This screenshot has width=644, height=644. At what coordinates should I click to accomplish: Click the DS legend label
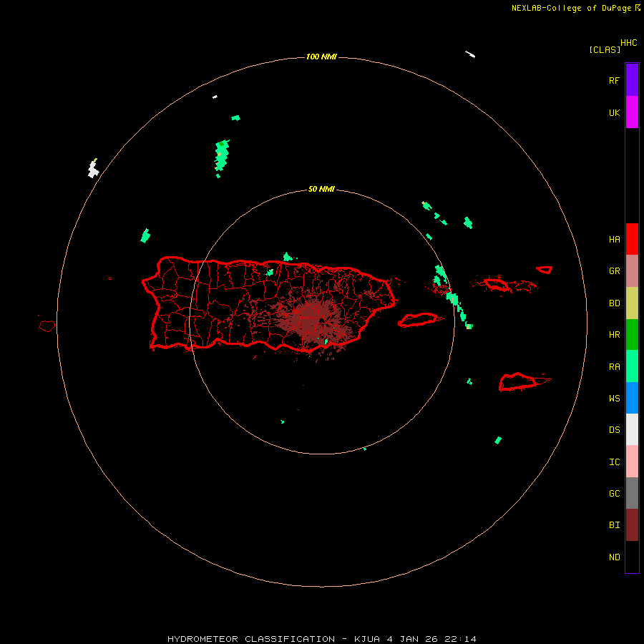point(614,429)
